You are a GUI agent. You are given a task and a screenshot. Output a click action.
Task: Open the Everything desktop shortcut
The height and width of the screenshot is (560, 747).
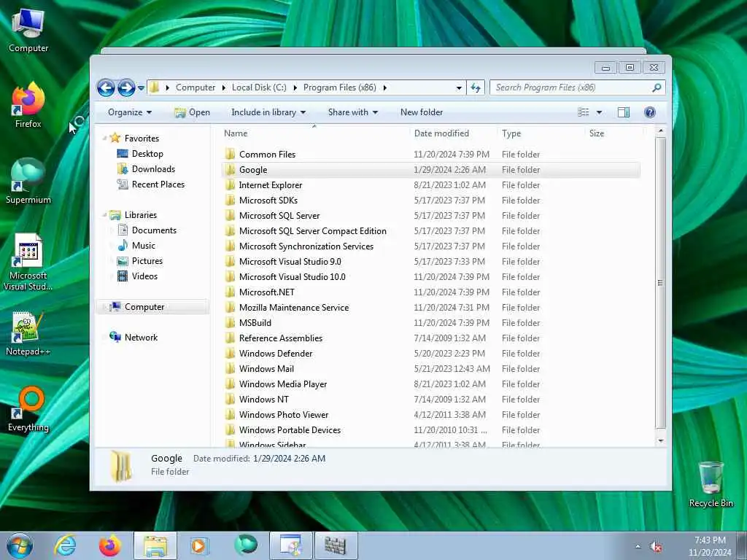[28, 408]
